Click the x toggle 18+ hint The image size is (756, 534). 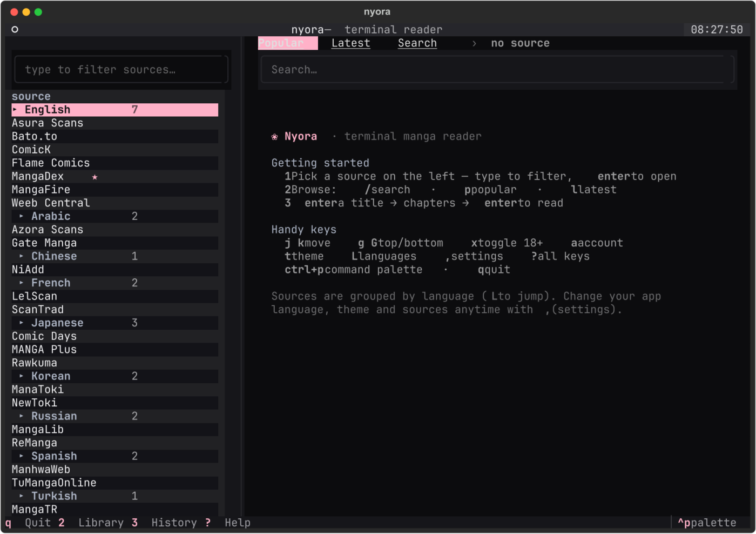(x=507, y=243)
